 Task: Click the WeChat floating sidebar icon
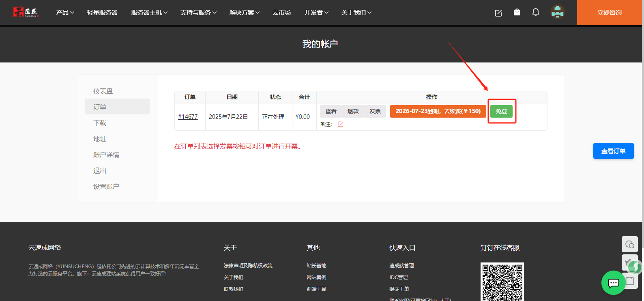click(x=629, y=244)
